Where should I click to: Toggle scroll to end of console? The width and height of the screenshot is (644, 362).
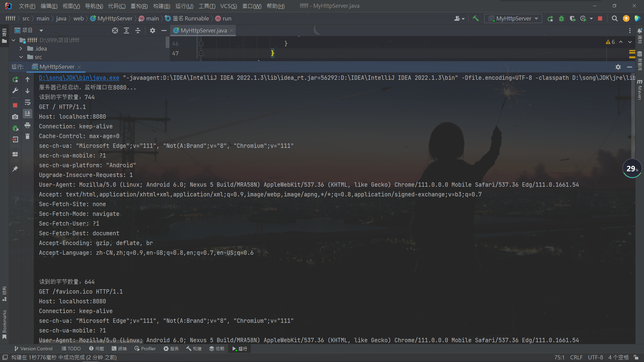(28, 114)
